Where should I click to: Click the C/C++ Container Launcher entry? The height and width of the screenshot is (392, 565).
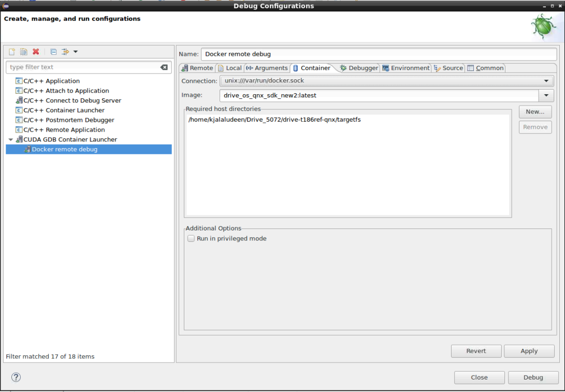click(x=66, y=110)
